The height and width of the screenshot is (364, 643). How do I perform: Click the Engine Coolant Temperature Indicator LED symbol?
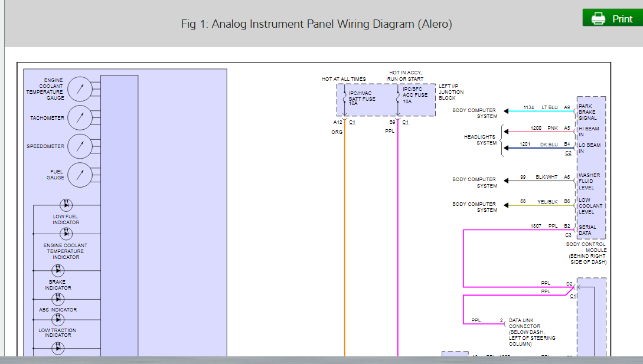pos(66,234)
